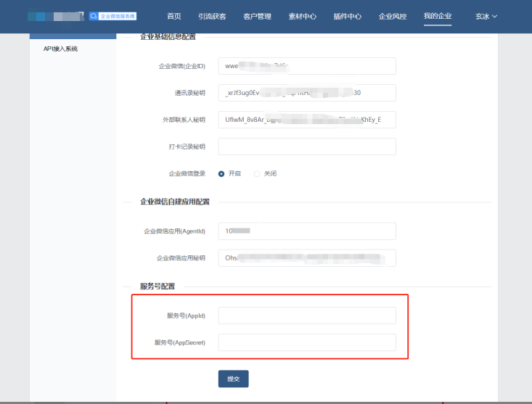Screen dimensions: 532x404
Task: Focus the 通讯录秘钥 text field
Action: click(x=307, y=93)
